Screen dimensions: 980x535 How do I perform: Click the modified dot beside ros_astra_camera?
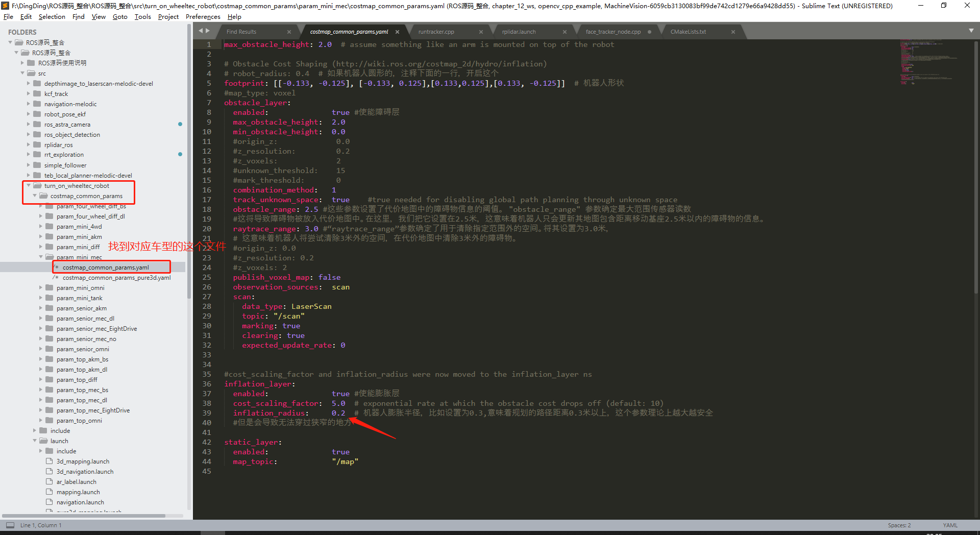coord(180,124)
